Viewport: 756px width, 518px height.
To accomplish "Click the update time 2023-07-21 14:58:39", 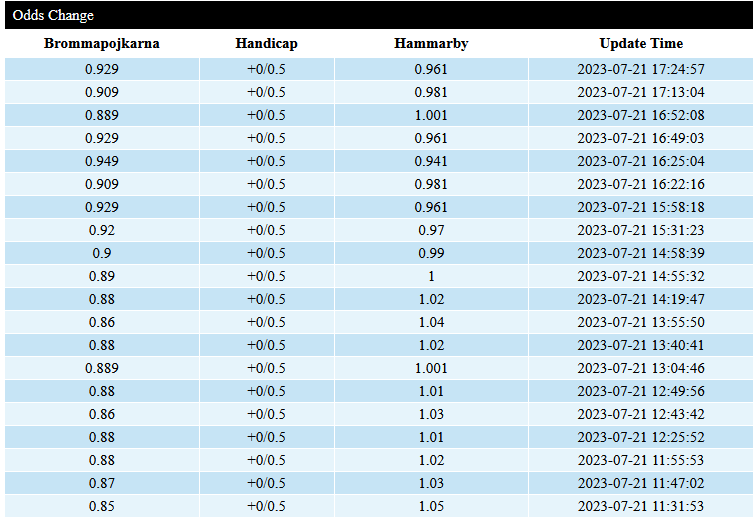I will (x=641, y=253).
